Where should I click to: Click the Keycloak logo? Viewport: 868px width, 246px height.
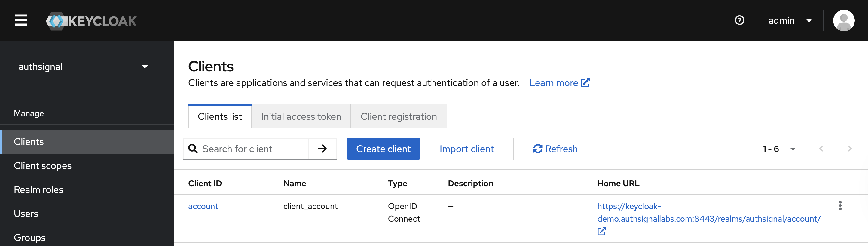(x=91, y=21)
